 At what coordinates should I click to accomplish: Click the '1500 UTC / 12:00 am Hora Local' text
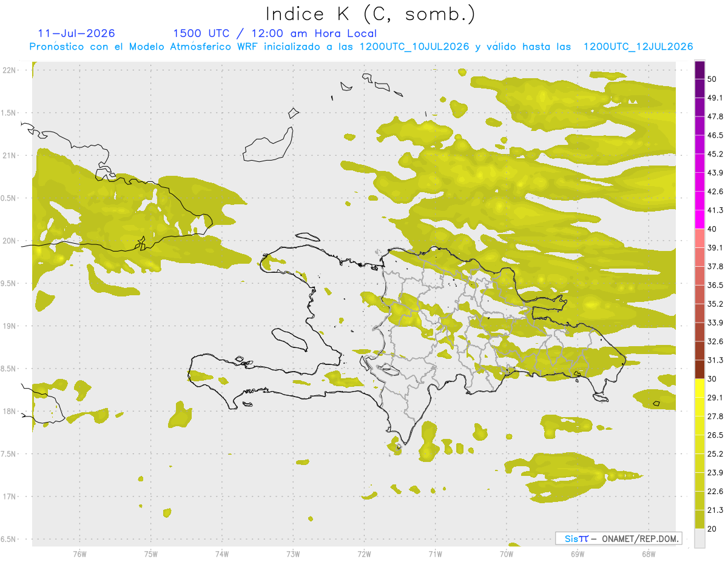coord(275,33)
